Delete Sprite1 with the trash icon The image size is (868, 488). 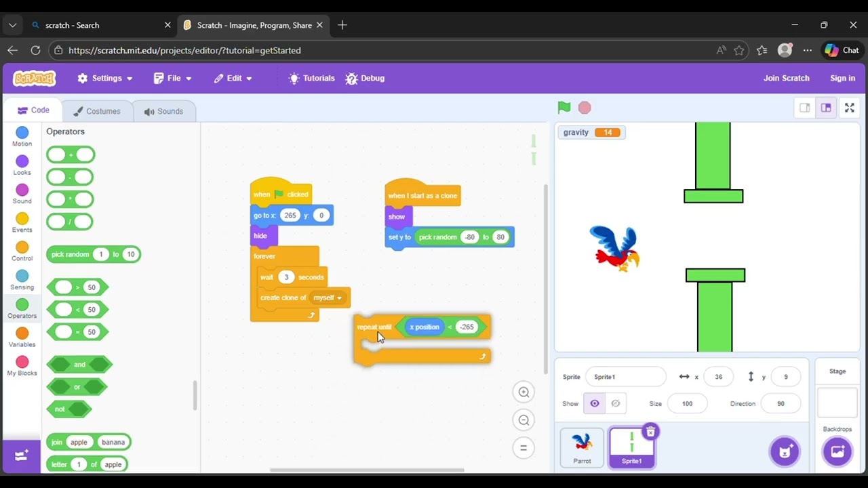[x=650, y=432]
